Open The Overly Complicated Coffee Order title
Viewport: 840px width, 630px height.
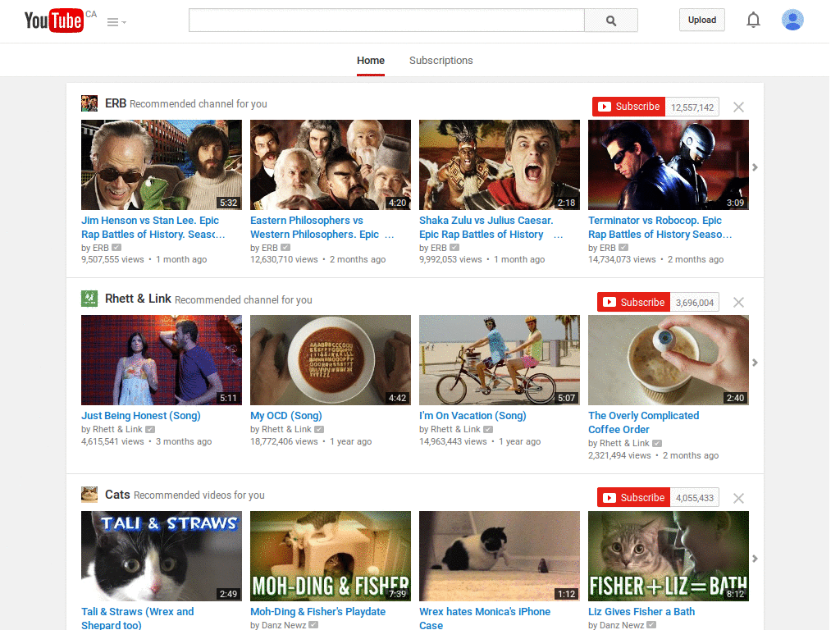click(x=643, y=422)
